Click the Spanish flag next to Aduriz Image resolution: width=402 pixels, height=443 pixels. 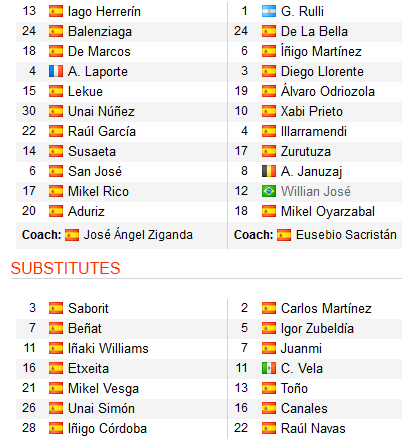click(56, 211)
